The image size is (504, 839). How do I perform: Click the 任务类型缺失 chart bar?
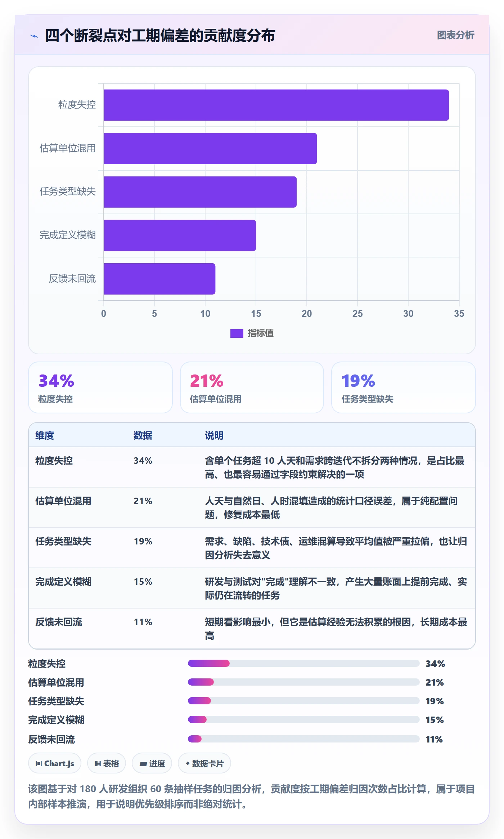[200, 192]
